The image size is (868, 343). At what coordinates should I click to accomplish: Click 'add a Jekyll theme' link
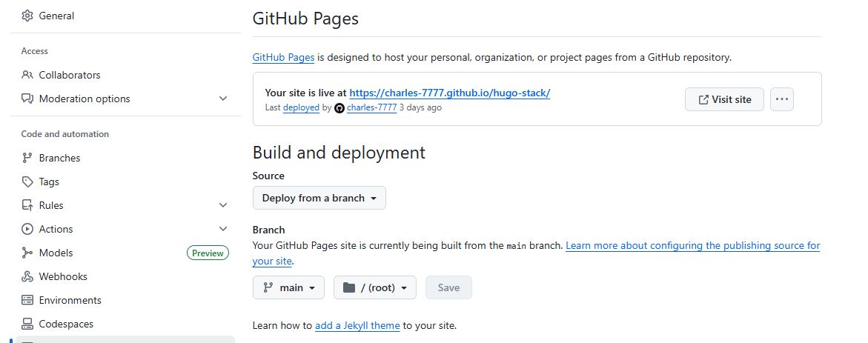pos(357,325)
